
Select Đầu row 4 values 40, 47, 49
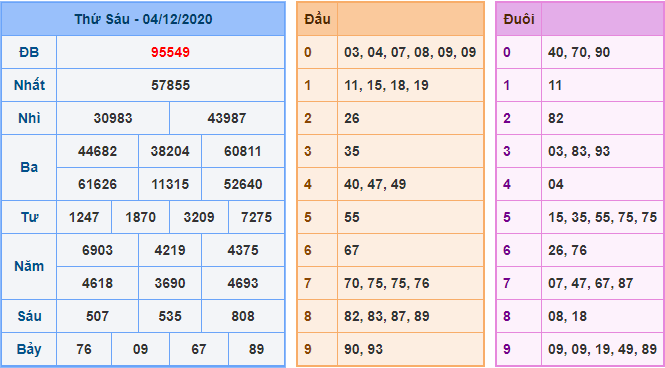375,184
